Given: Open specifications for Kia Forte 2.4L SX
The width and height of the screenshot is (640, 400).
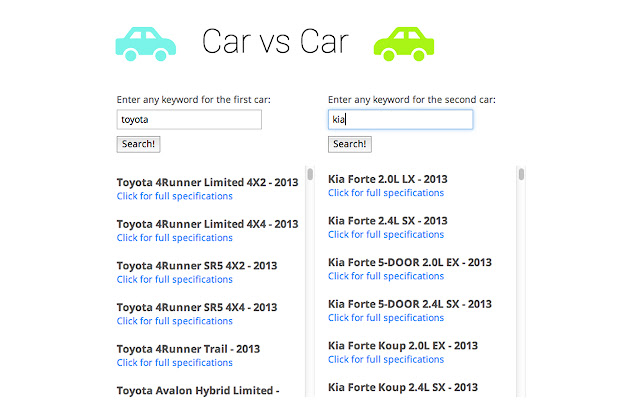Looking at the screenshot, I should [386, 235].
